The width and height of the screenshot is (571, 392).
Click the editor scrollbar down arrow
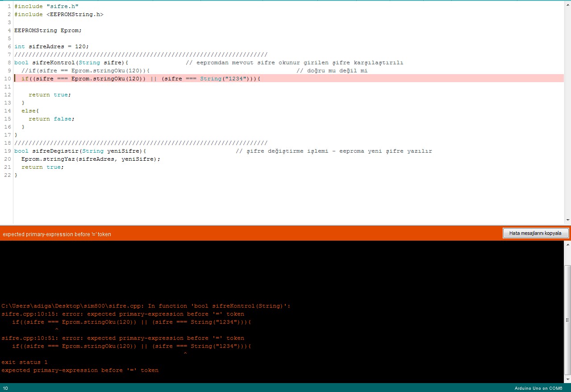pos(567,220)
